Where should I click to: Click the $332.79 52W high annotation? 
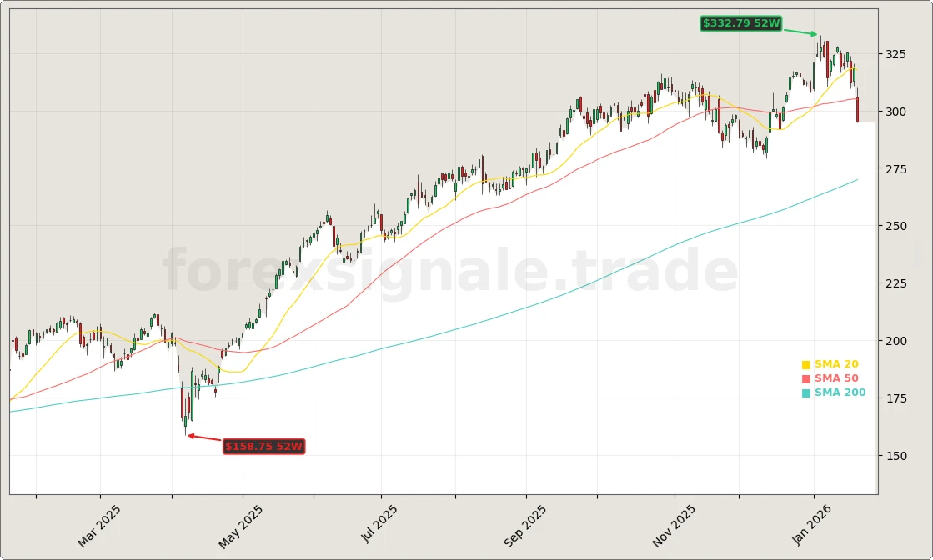tap(740, 23)
